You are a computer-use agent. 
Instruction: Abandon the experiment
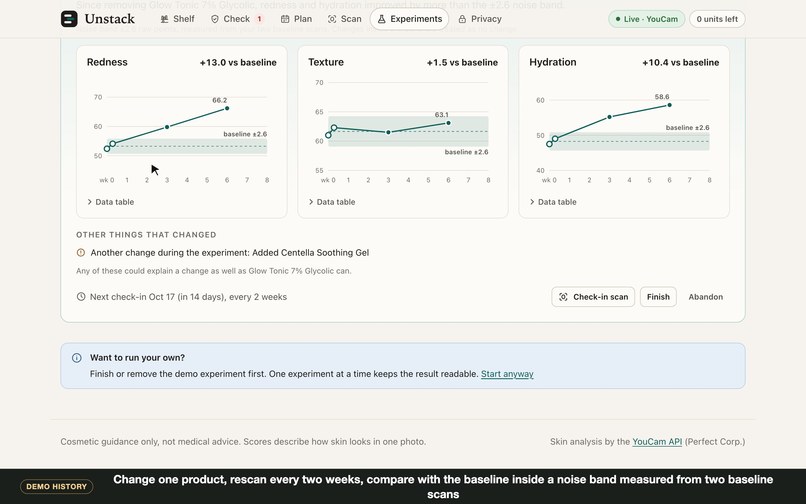point(706,297)
